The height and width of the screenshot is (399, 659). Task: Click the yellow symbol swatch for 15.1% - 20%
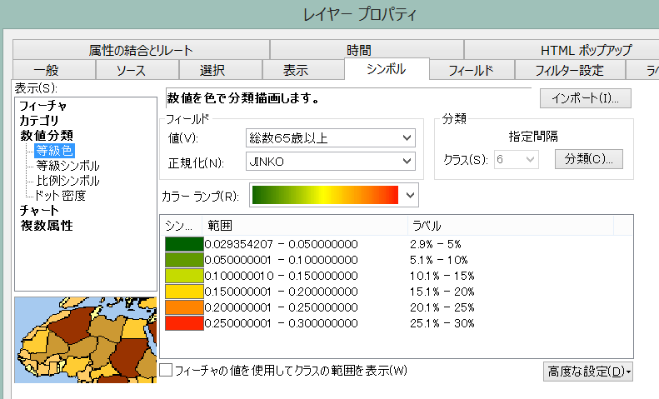click(184, 292)
